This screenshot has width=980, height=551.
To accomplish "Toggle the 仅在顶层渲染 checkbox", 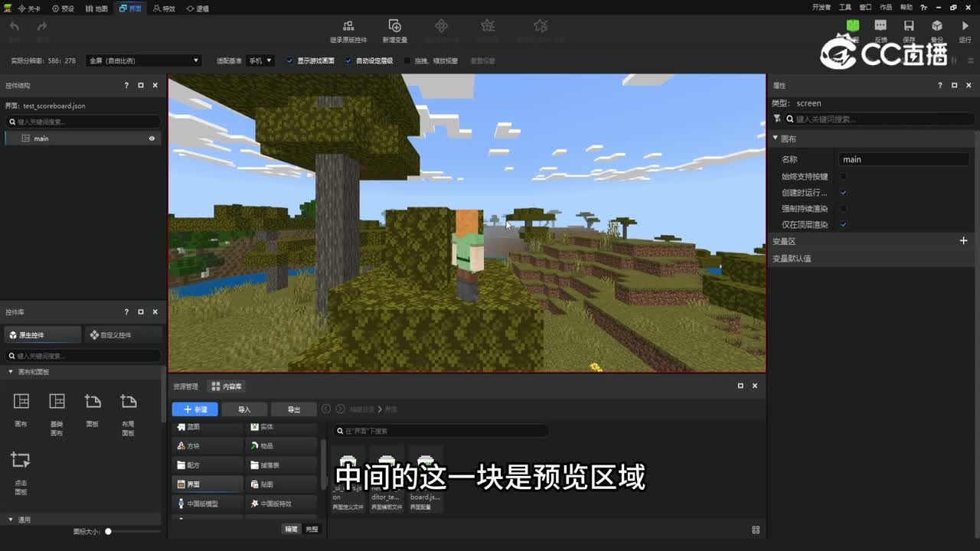I will pyautogui.click(x=844, y=225).
